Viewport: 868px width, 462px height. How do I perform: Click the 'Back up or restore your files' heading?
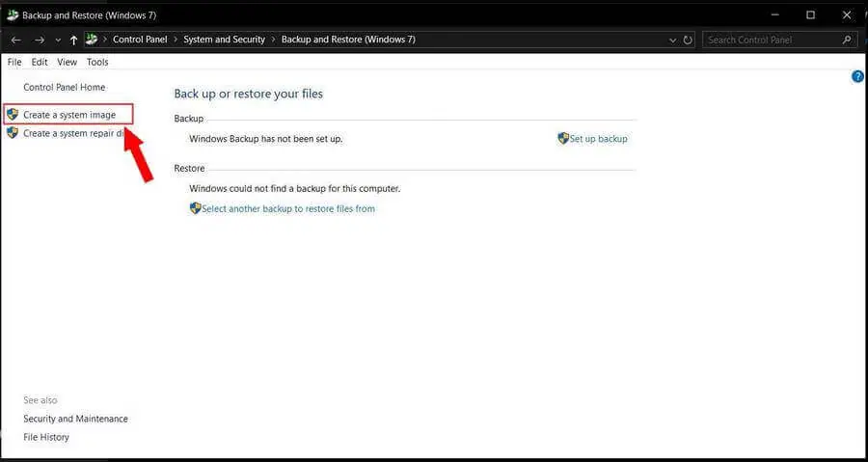(249, 94)
